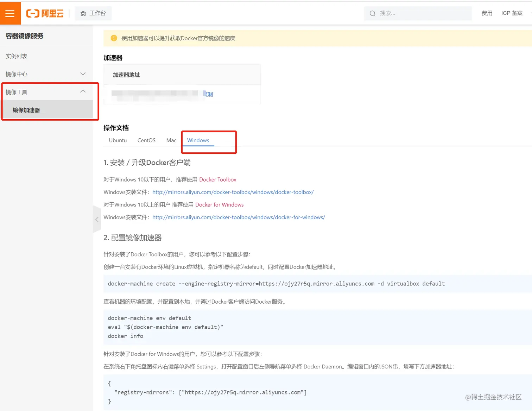This screenshot has width=532, height=411.
Task: Switch to the Ubuntu tab
Action: (118, 140)
